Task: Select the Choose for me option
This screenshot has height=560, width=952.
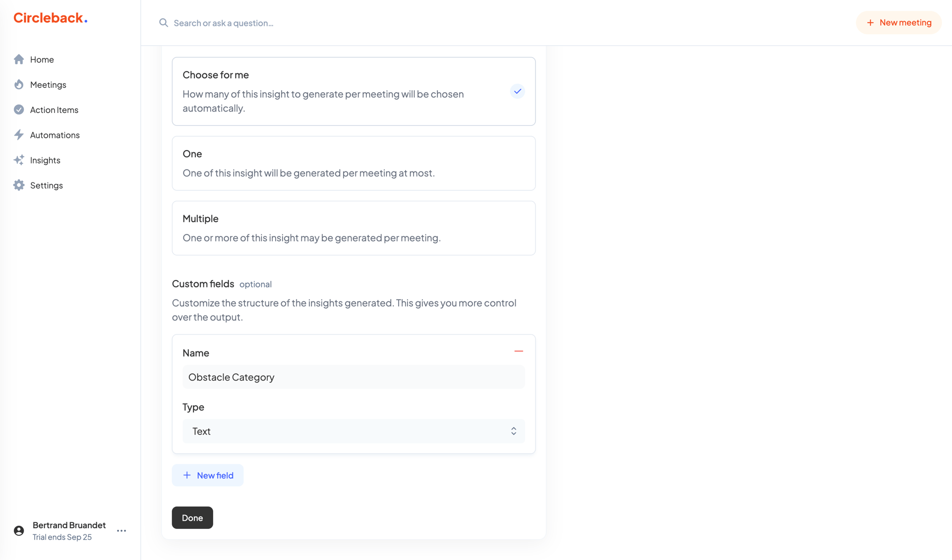Action: (x=354, y=91)
